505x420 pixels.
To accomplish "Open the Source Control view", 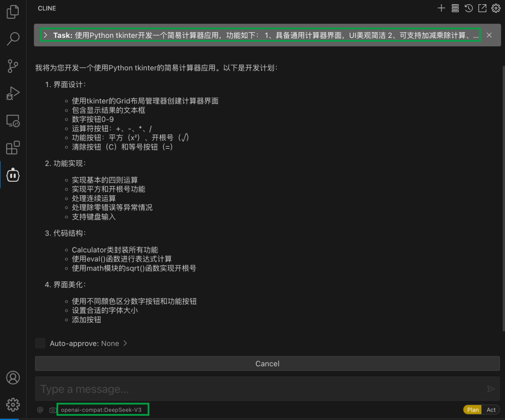I will [13, 66].
